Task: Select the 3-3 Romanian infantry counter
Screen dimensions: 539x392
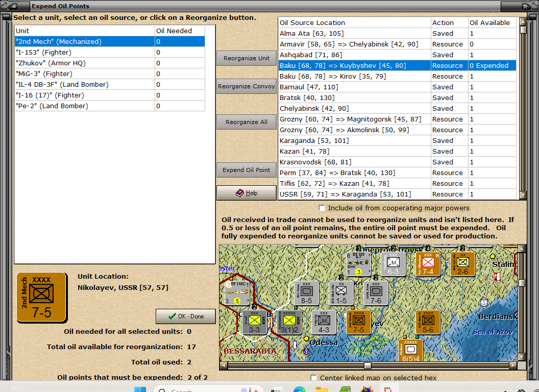Action: pyautogui.click(x=254, y=322)
